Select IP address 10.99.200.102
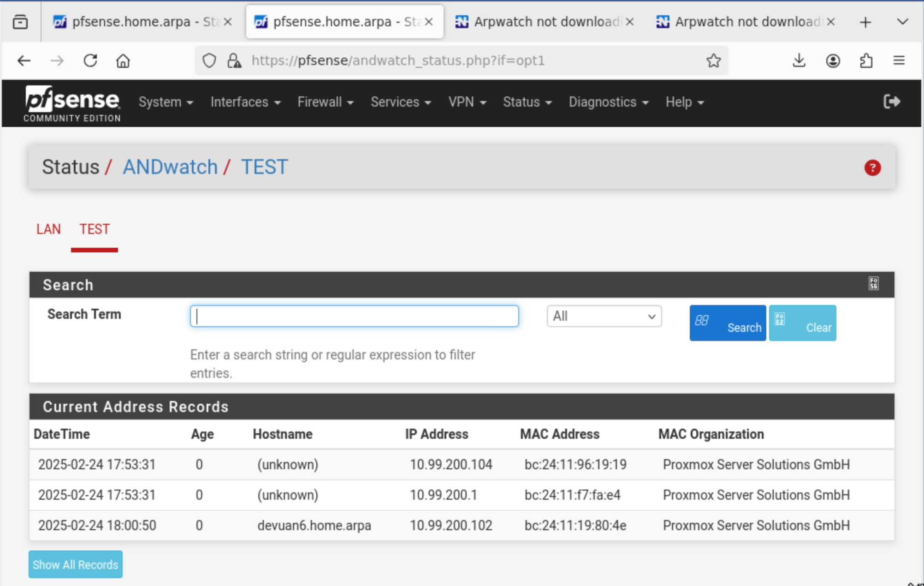Viewport: 924px width, 586px height. [x=451, y=525]
